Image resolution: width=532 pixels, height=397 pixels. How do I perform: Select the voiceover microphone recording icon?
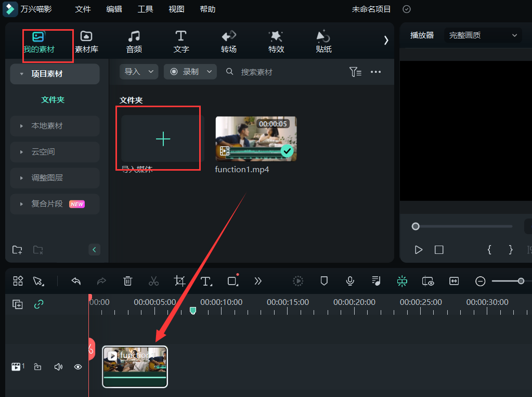(349, 281)
